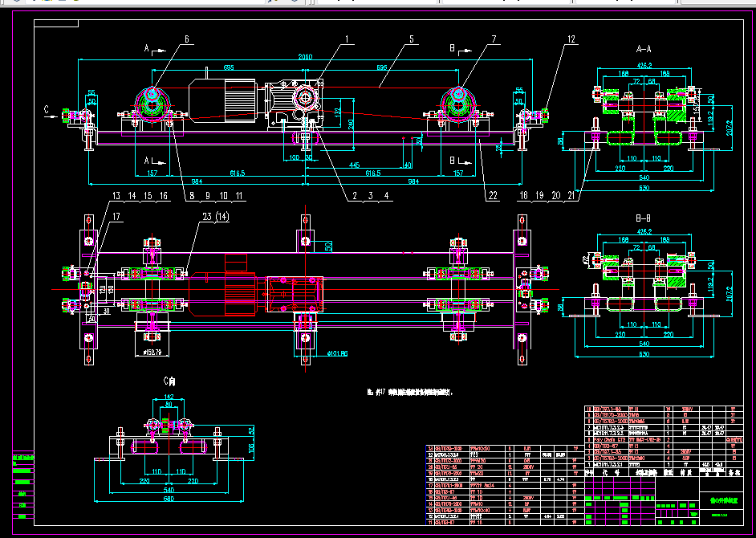Select the 132 vertical dimension near gearbox

338,111
